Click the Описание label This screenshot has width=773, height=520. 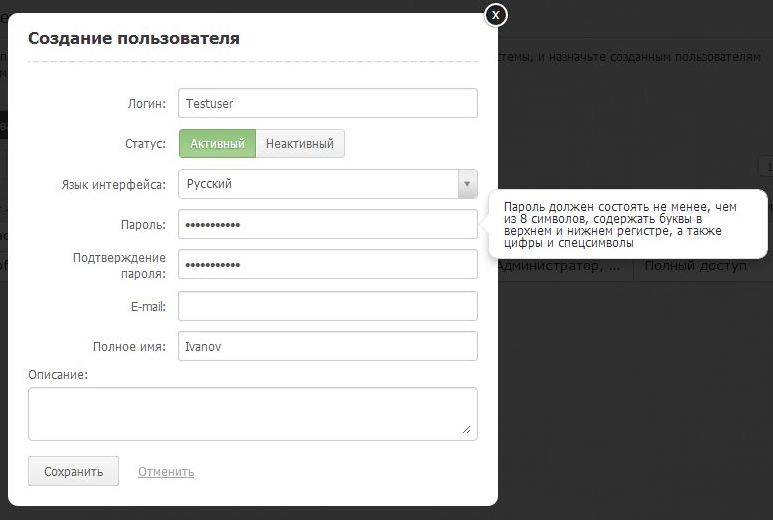58,375
